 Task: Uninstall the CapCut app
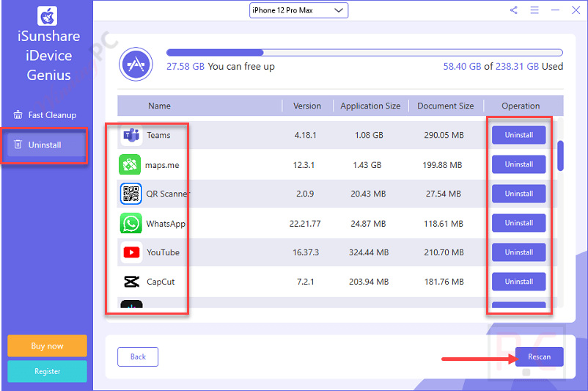pos(518,282)
